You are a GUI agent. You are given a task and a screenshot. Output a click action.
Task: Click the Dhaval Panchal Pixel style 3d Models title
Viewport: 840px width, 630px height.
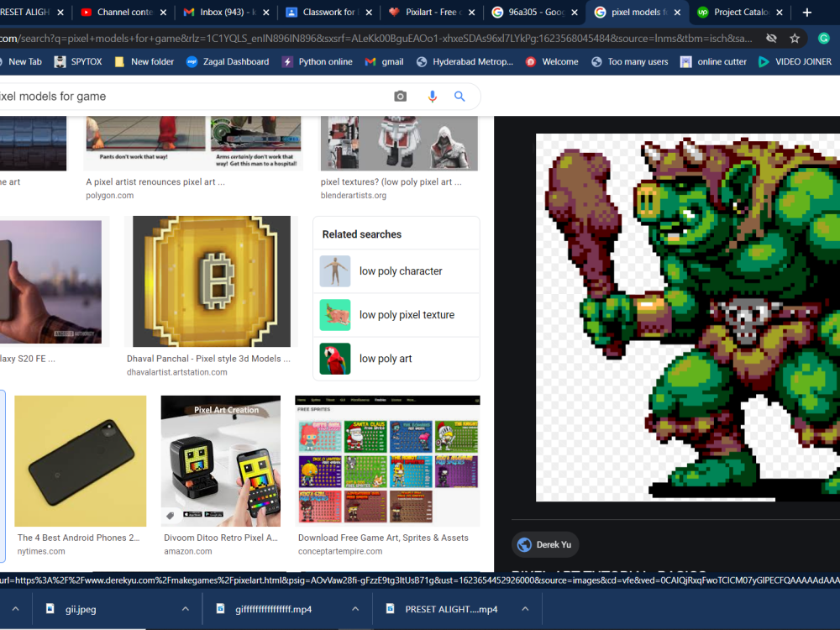click(208, 359)
